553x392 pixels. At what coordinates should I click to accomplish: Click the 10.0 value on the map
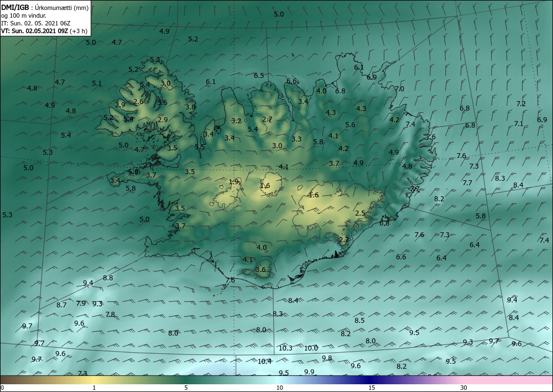(x=311, y=348)
